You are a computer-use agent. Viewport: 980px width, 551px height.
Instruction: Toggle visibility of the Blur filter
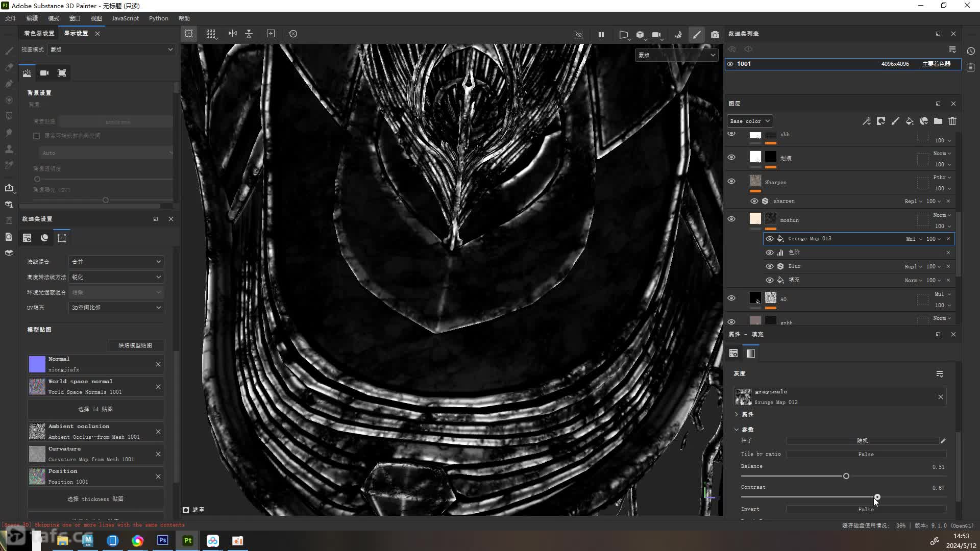tap(770, 266)
